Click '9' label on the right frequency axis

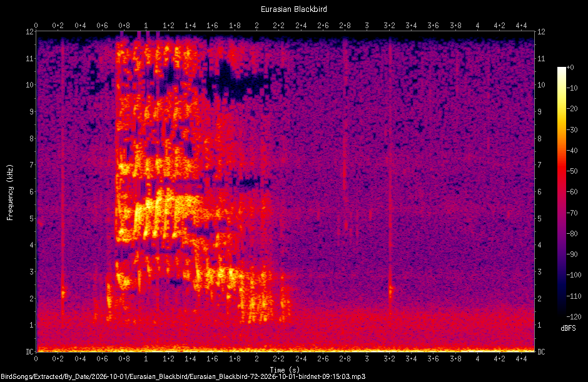coord(540,112)
